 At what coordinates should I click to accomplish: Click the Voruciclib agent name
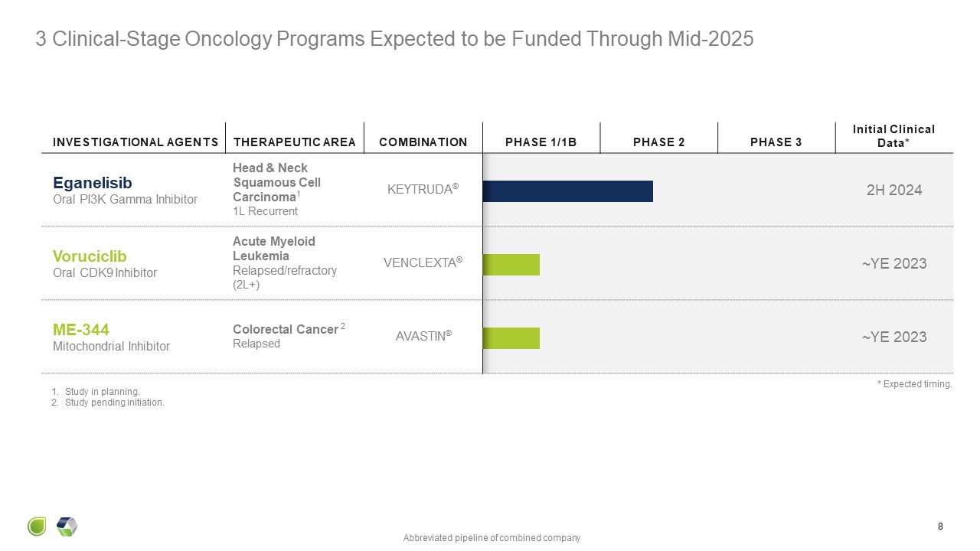[x=90, y=256]
